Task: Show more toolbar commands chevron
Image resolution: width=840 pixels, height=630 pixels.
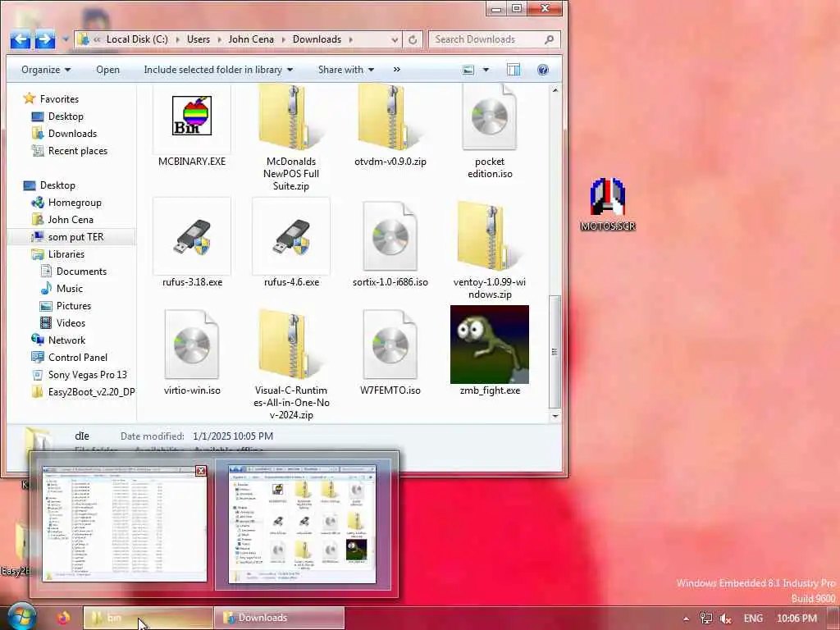Action: [396, 70]
